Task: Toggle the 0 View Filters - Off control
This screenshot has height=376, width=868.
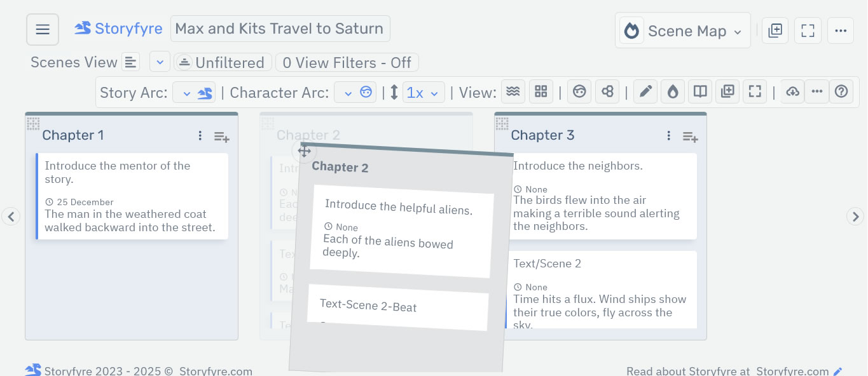Action: (x=347, y=62)
